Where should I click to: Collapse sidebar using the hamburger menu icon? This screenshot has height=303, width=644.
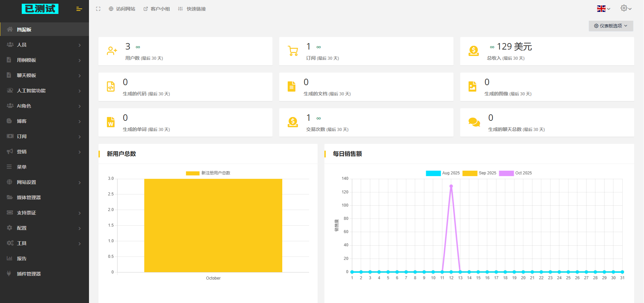point(79,9)
